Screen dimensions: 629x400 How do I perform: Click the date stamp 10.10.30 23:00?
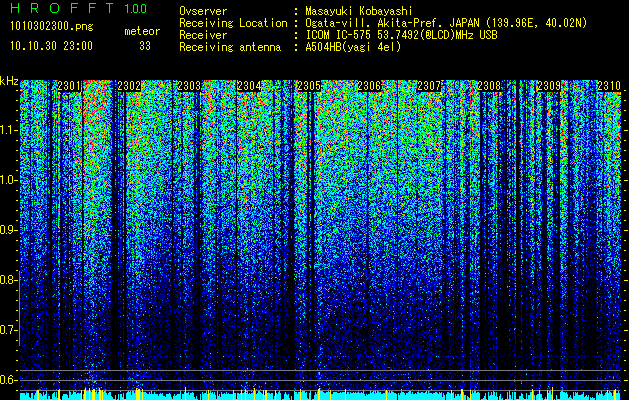click(x=51, y=46)
